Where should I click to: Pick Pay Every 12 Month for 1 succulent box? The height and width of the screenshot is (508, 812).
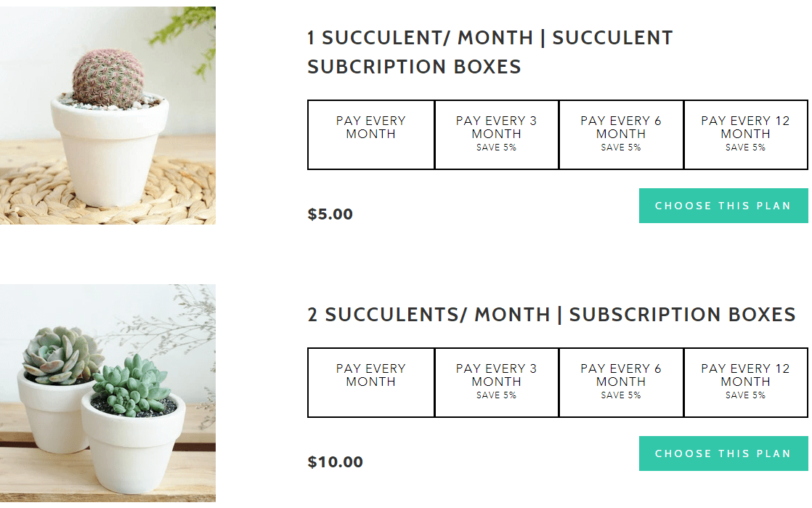[745, 134]
